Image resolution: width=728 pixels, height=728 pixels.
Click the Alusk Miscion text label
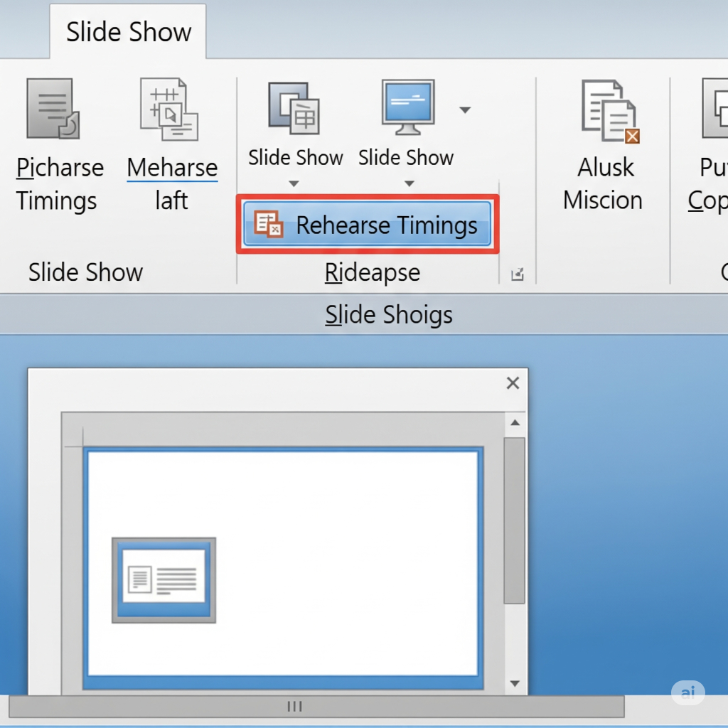point(603,183)
